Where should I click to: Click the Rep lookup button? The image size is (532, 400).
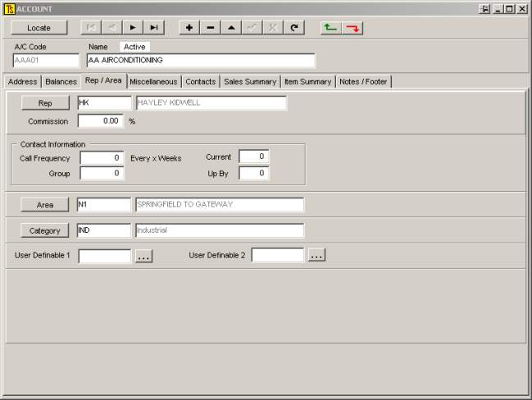[45, 103]
